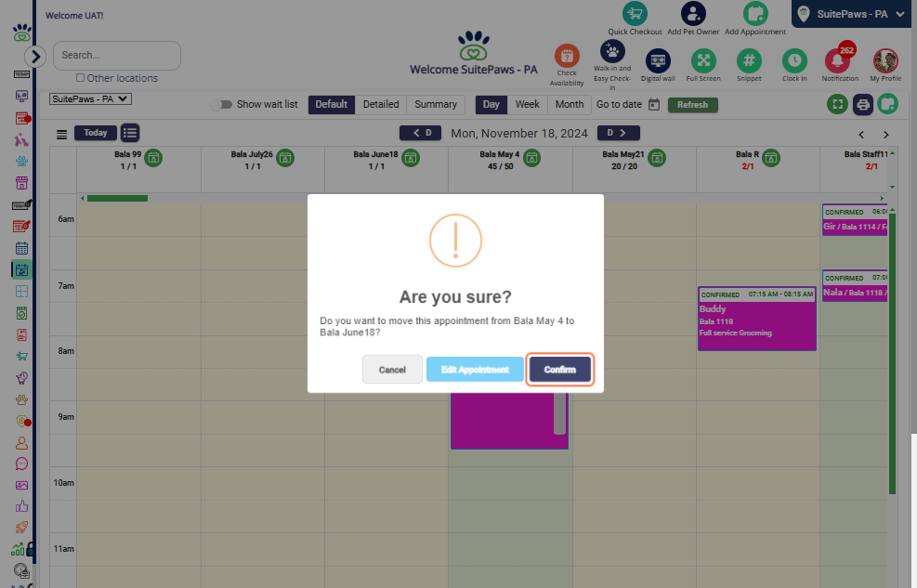Click the Bala R column calendar icon
The height and width of the screenshot is (588, 917).
point(771,158)
